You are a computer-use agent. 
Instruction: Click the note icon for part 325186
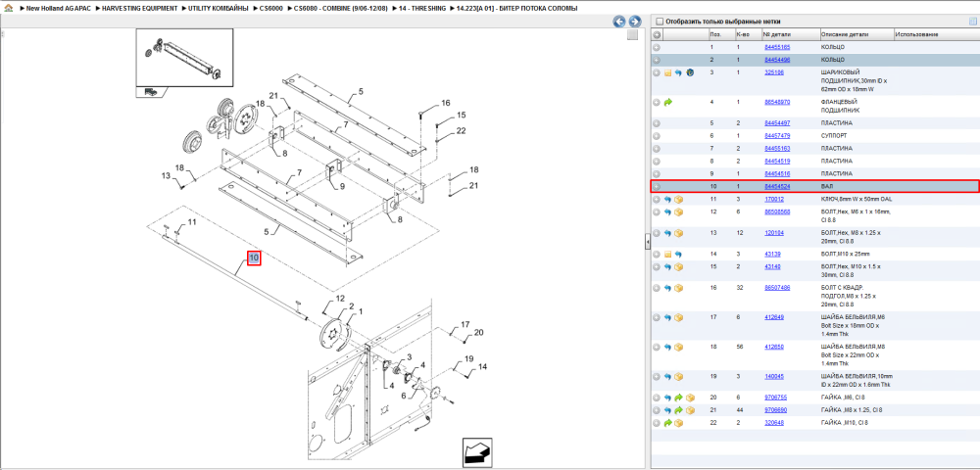click(x=667, y=73)
